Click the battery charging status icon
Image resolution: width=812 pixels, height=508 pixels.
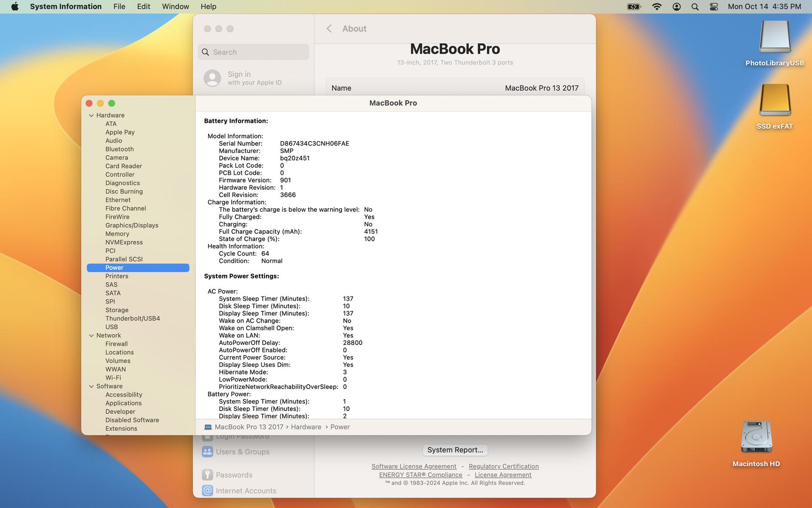pos(634,7)
